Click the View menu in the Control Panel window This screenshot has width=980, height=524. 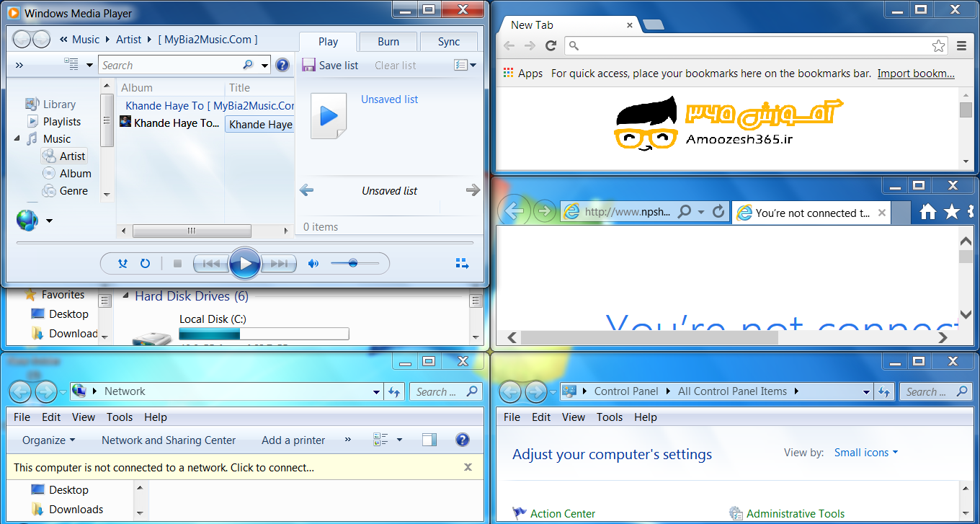pyautogui.click(x=574, y=417)
